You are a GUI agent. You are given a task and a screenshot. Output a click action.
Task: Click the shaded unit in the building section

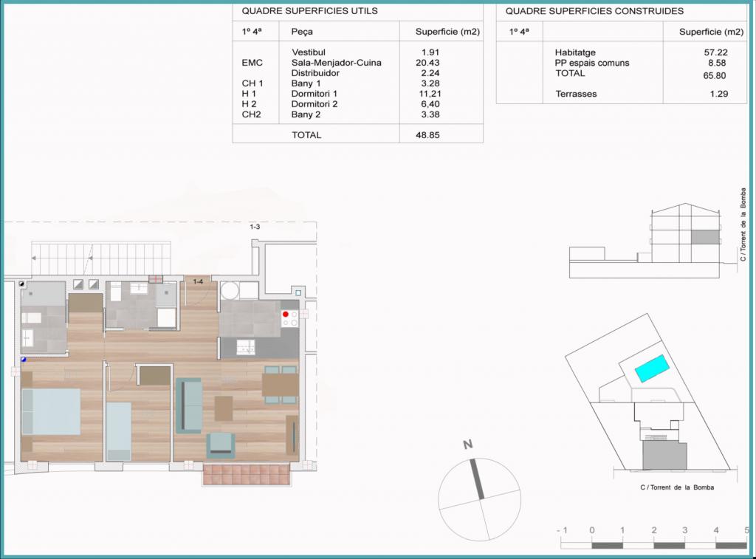(704, 236)
